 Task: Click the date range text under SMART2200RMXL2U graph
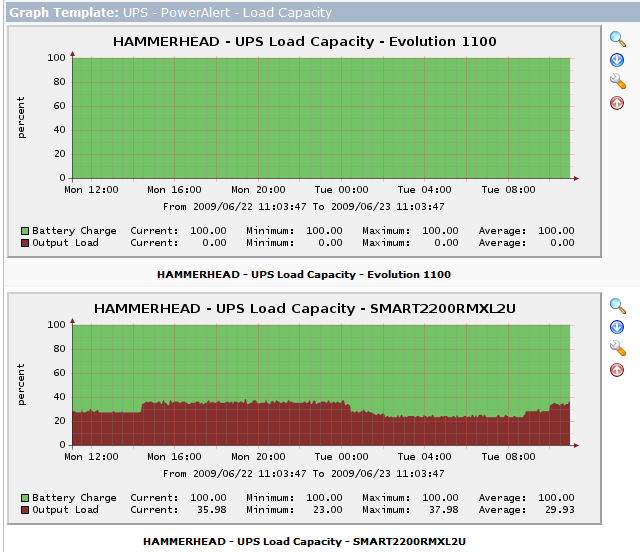point(304,474)
